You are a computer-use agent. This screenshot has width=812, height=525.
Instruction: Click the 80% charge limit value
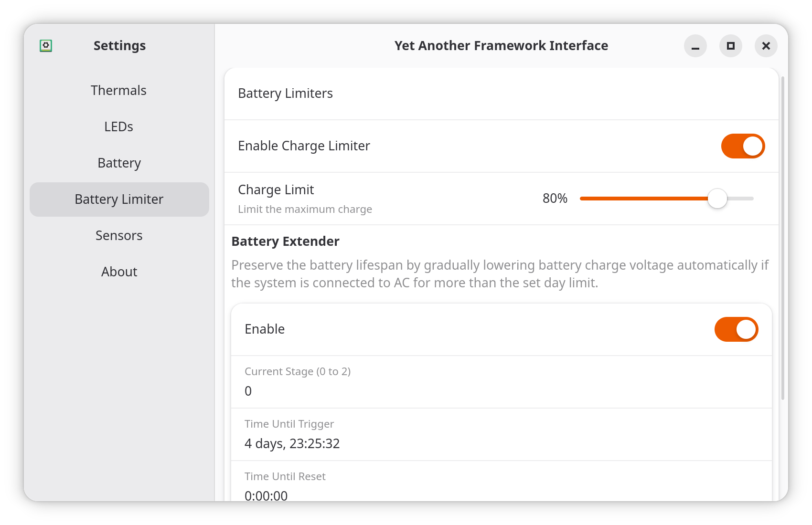click(555, 199)
